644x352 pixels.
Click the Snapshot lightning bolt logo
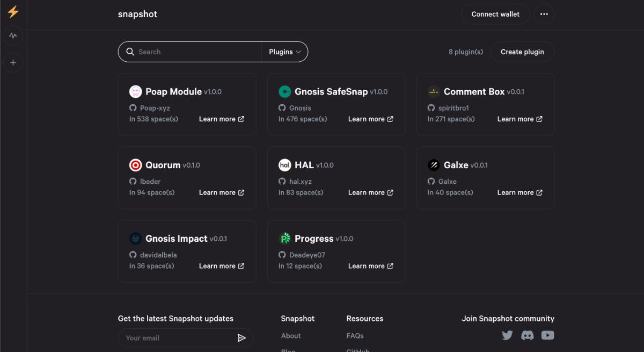(13, 12)
